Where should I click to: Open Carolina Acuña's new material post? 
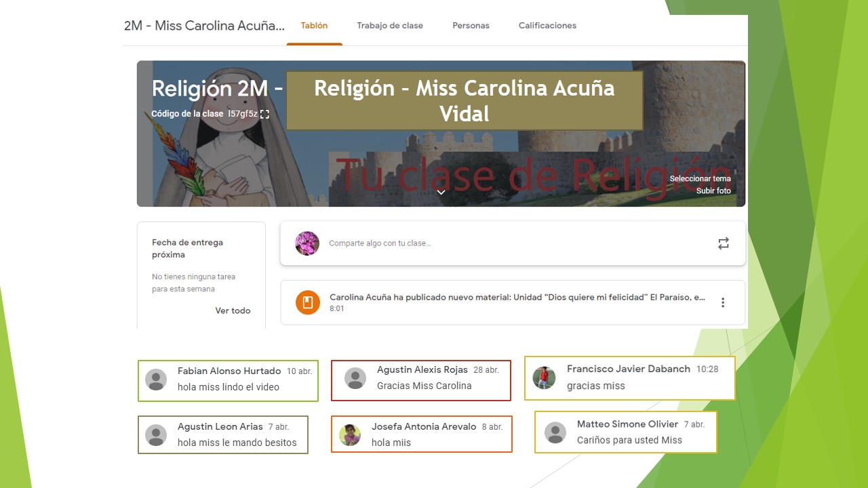(x=513, y=302)
